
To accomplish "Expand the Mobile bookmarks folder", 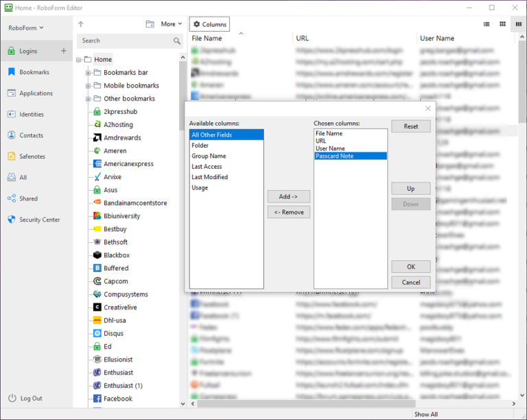I will (89, 86).
